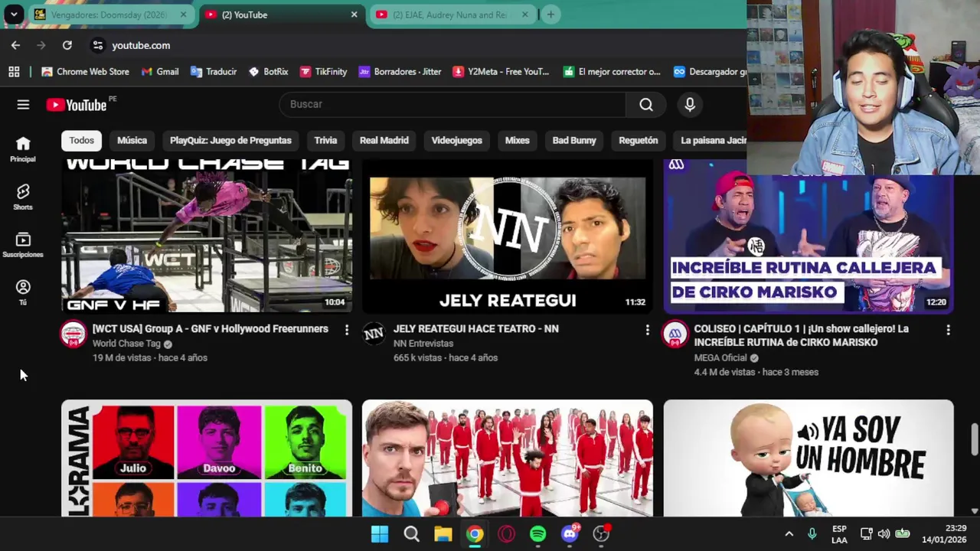The height and width of the screenshot is (551, 980).
Task: Open the JELY REATEGUI HACE TEATRO title
Action: tap(475, 329)
